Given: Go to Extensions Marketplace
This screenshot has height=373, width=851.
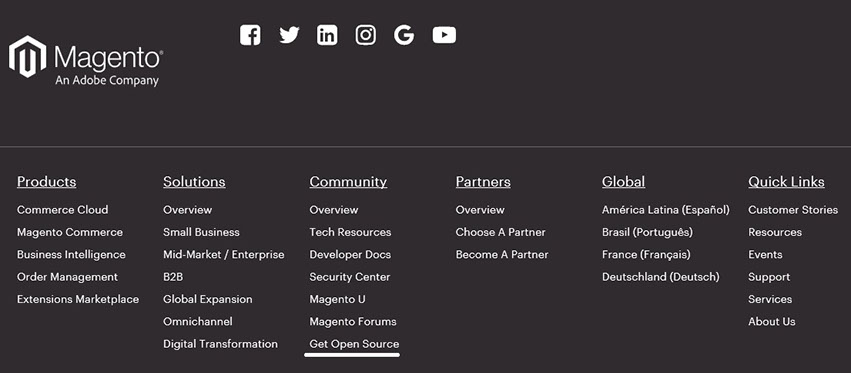Looking at the screenshot, I should tap(78, 299).
